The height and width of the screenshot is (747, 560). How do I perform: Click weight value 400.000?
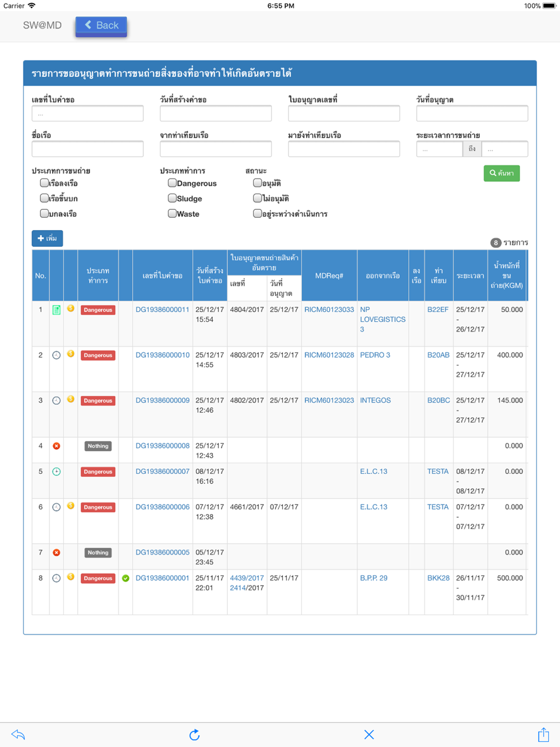510,355
